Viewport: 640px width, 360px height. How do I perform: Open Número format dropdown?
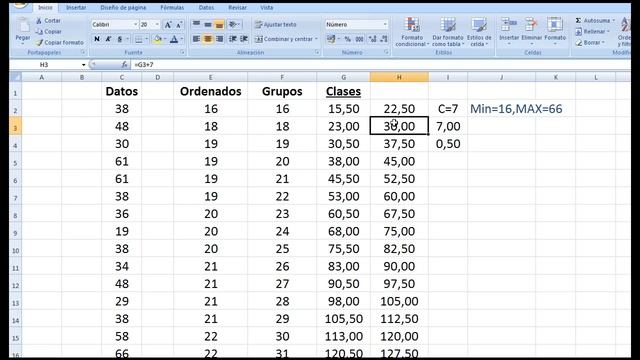[x=385, y=24]
